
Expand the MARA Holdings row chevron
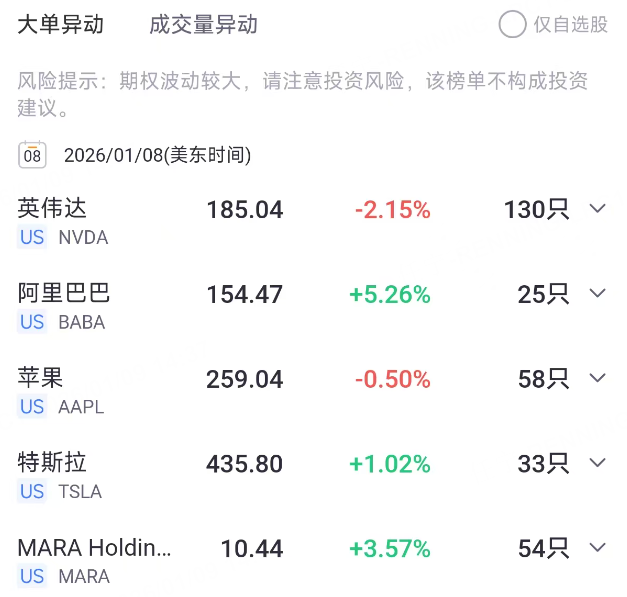598,548
